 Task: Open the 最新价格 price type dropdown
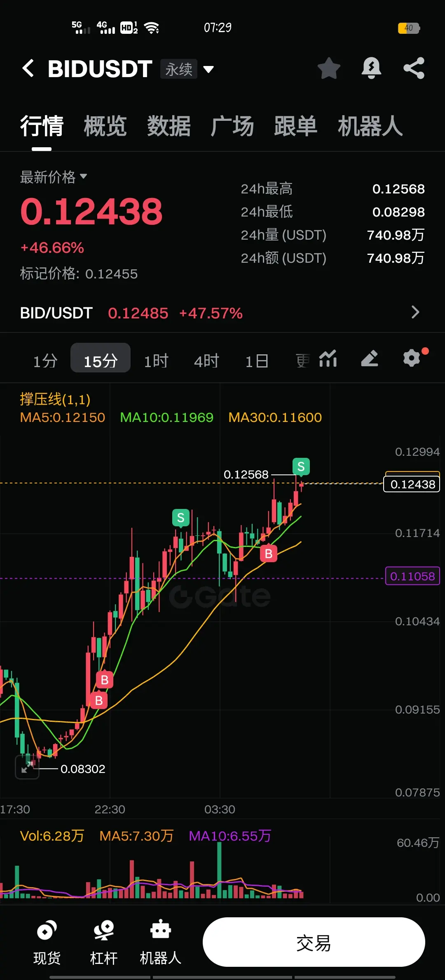(x=54, y=177)
